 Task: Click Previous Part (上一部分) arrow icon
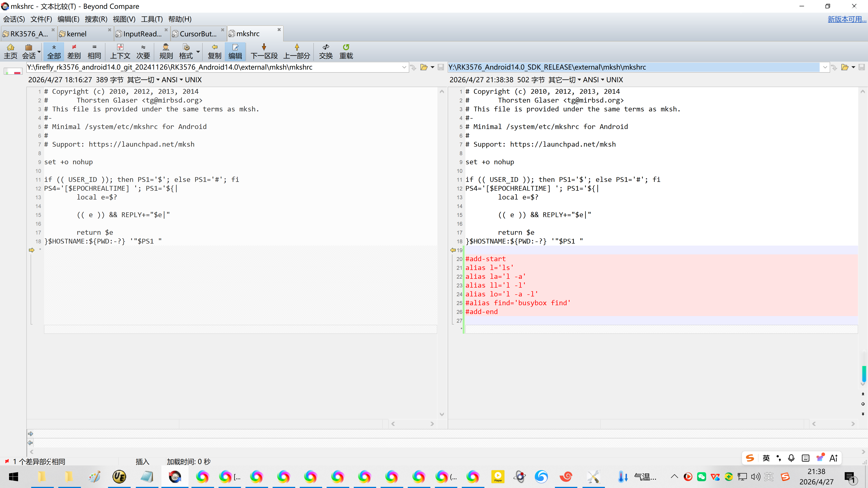297,47
